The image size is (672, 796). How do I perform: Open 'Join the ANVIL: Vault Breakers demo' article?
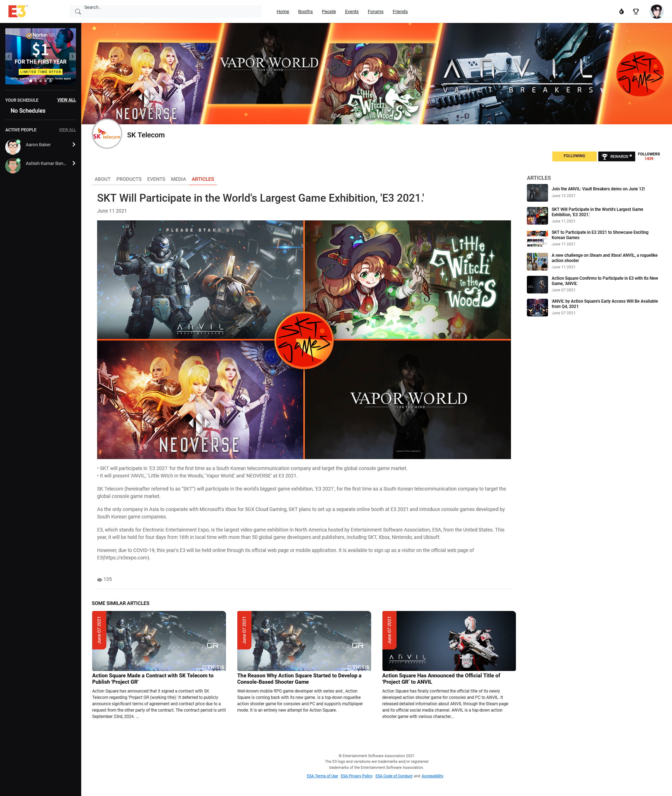point(598,189)
